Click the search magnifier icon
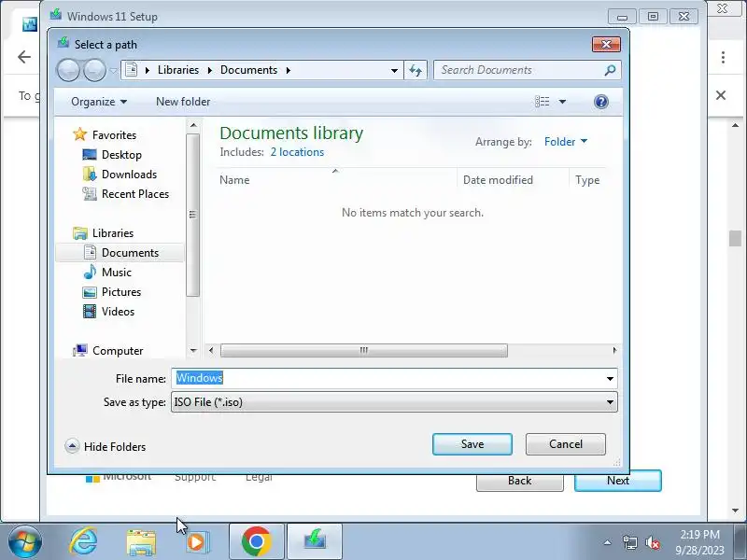This screenshot has width=747, height=560. [610, 71]
